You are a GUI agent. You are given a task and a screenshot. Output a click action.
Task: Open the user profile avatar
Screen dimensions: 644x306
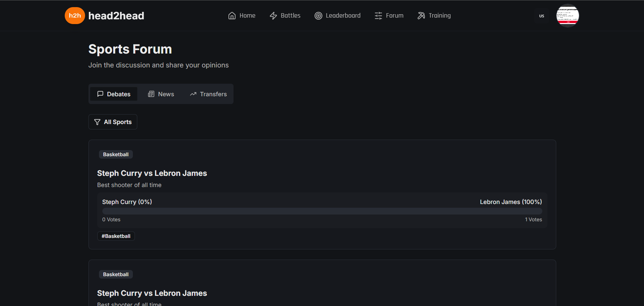tap(568, 16)
